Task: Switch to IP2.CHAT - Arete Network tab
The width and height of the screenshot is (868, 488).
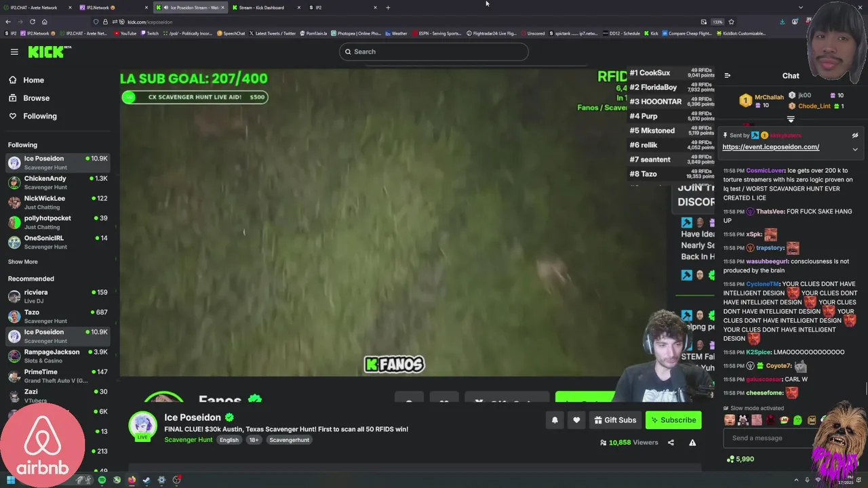Action: coord(37,7)
